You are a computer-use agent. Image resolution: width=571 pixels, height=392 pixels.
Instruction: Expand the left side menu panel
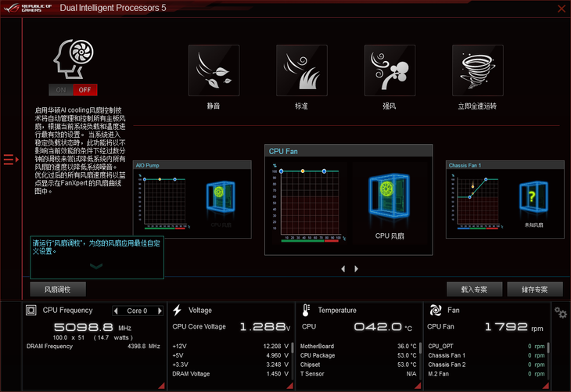click(9, 160)
